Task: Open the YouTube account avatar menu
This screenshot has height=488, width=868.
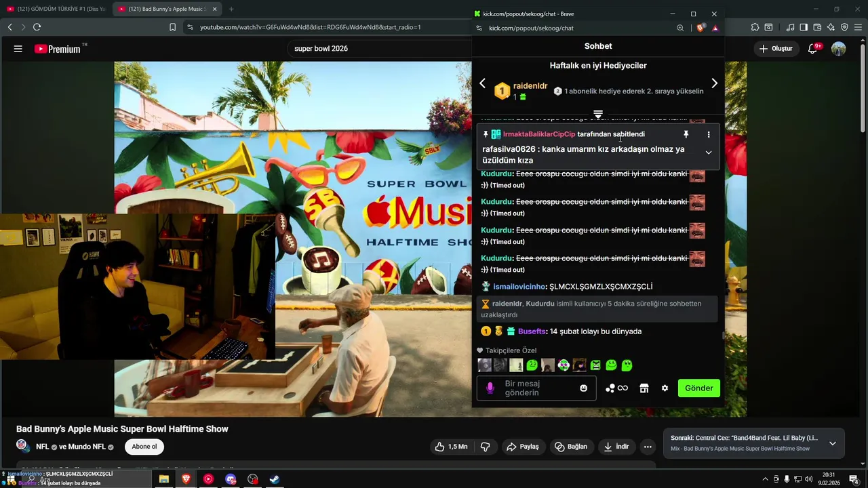Action: pyautogui.click(x=839, y=49)
